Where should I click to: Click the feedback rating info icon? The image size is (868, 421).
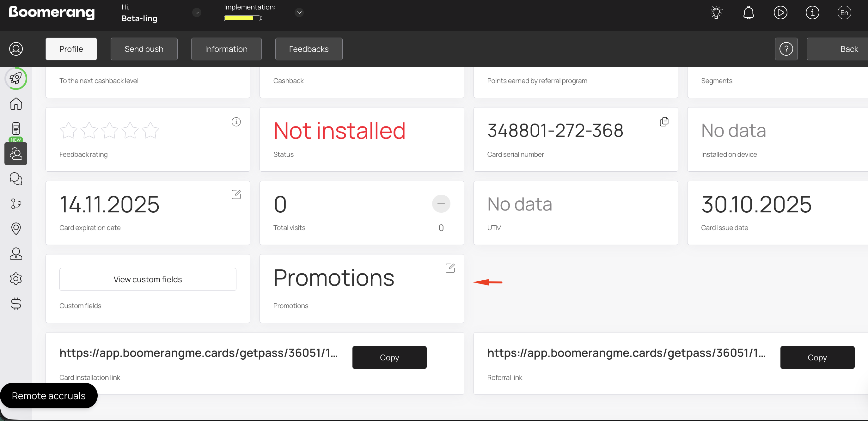(236, 122)
